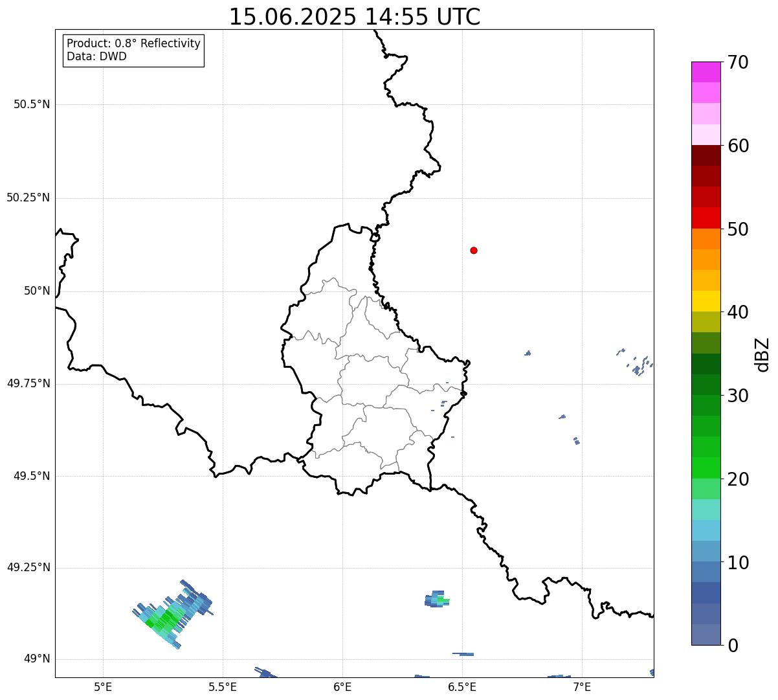Pick the turquoise colorbar segment below 20

click(706, 510)
